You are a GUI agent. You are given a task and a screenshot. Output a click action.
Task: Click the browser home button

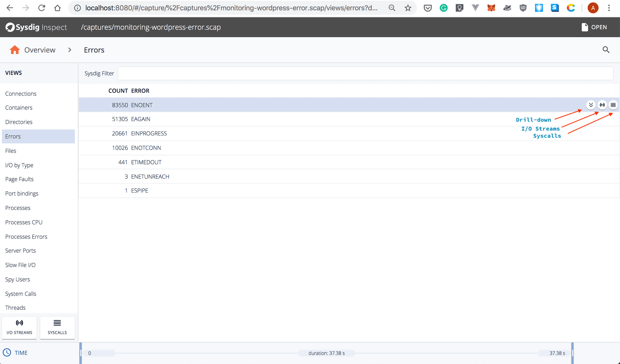pos(57,8)
